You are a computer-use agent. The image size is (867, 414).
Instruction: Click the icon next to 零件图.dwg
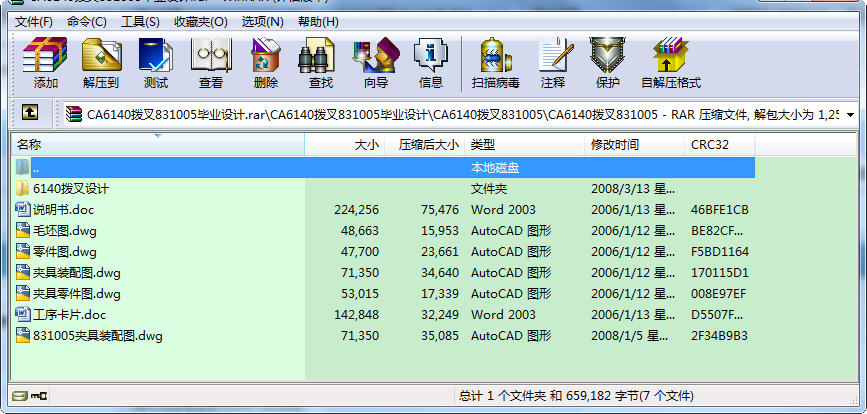(23, 251)
